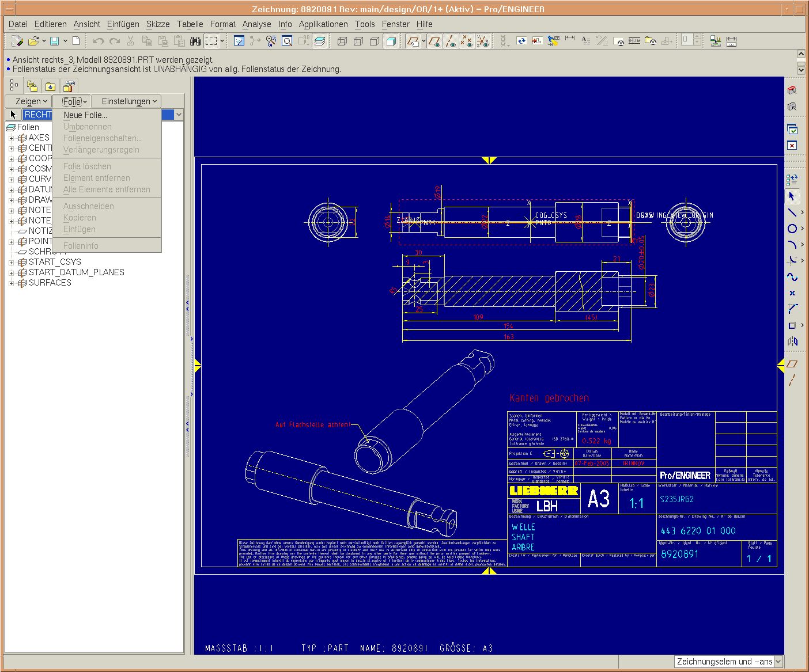Select the Arc sketch tool
809x672 pixels.
coord(792,245)
